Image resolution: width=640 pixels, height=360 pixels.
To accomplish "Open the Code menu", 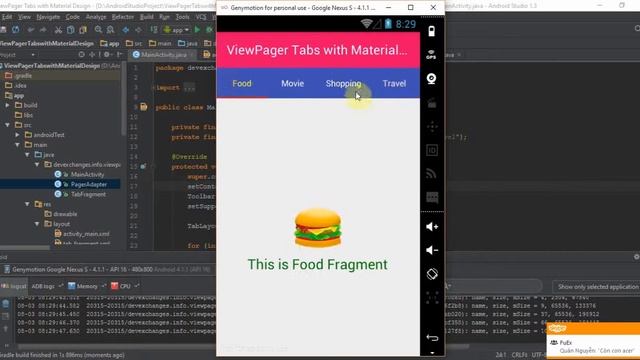I will 73,17.
